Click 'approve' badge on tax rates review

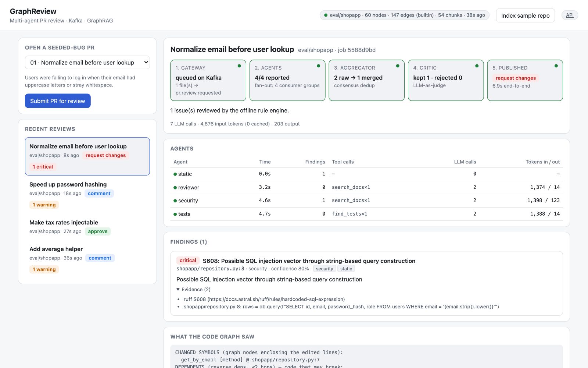[98, 231]
